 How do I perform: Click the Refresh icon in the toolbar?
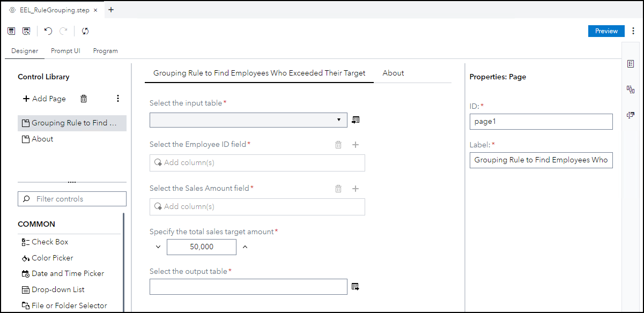[85, 31]
